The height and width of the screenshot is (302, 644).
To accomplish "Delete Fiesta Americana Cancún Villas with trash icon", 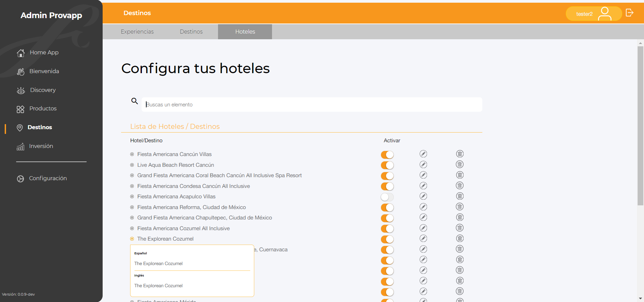I will [x=460, y=154].
